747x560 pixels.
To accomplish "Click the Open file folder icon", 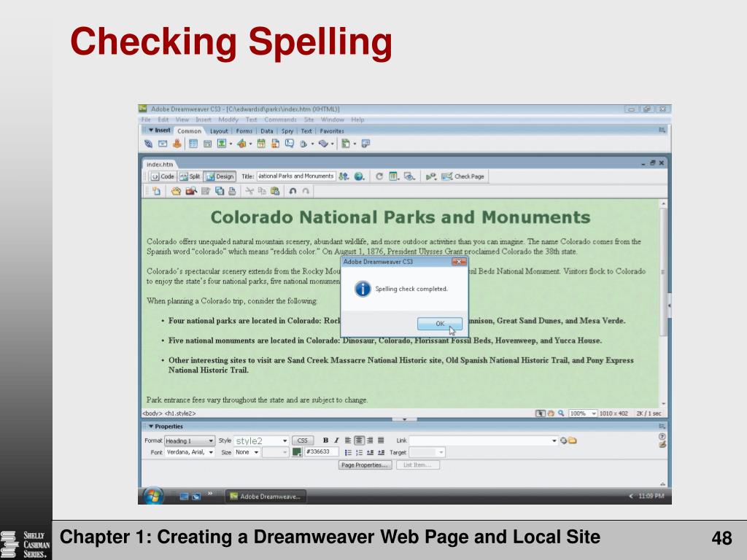I will tap(177, 191).
